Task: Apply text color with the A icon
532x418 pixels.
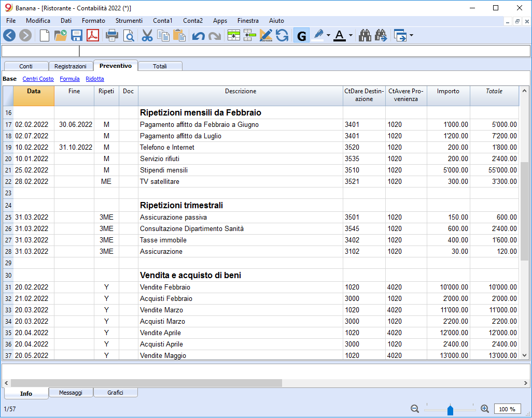Action: (x=340, y=35)
